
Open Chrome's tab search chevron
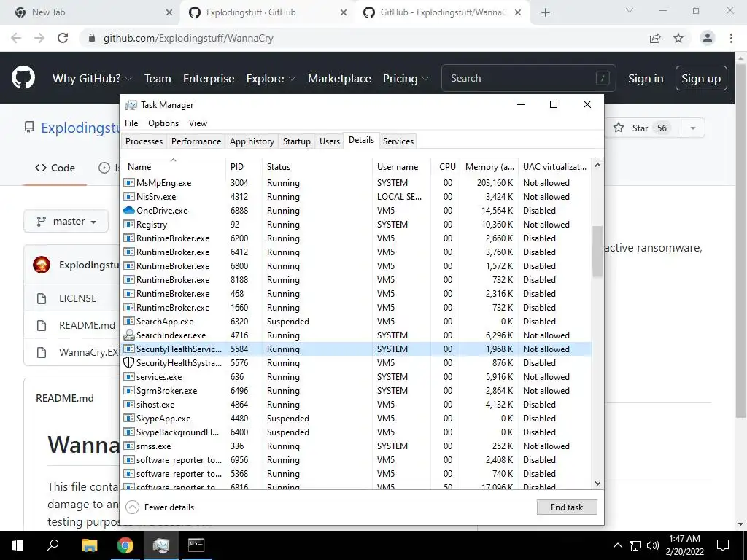coord(630,10)
